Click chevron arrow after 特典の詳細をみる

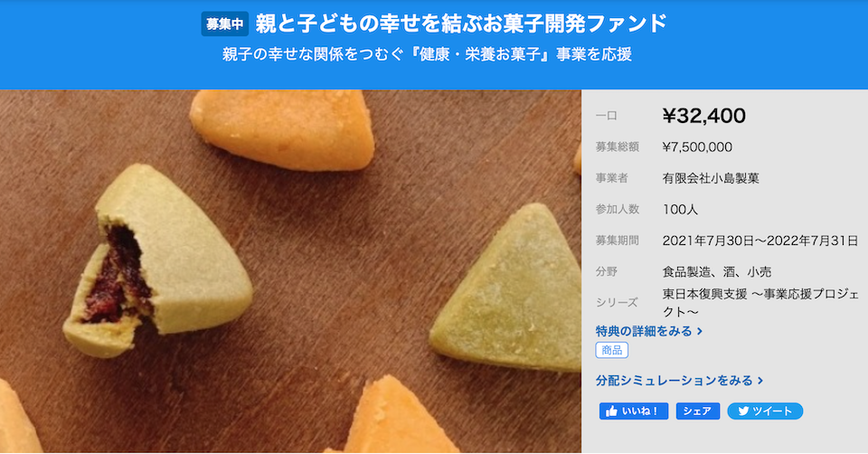pyautogui.click(x=700, y=331)
